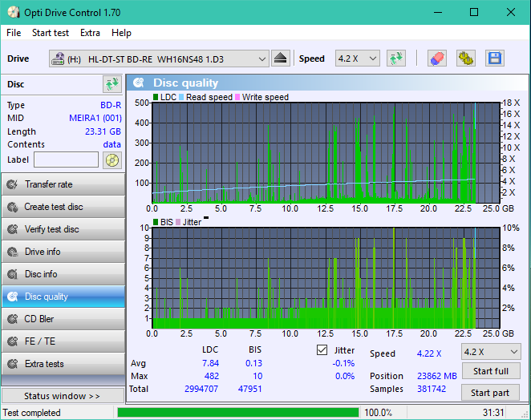Click the Start full button
The image size is (531, 420).
coord(491,371)
